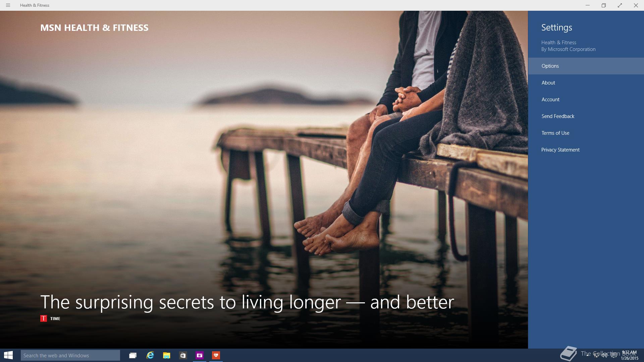Select About in Settings pane
The height and width of the screenshot is (362, 644).
click(x=586, y=83)
